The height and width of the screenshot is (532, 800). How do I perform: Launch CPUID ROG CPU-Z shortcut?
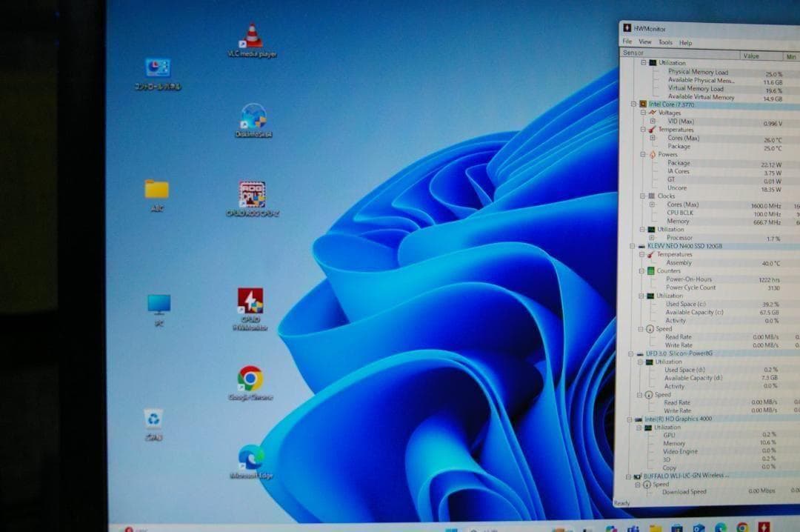point(252,196)
